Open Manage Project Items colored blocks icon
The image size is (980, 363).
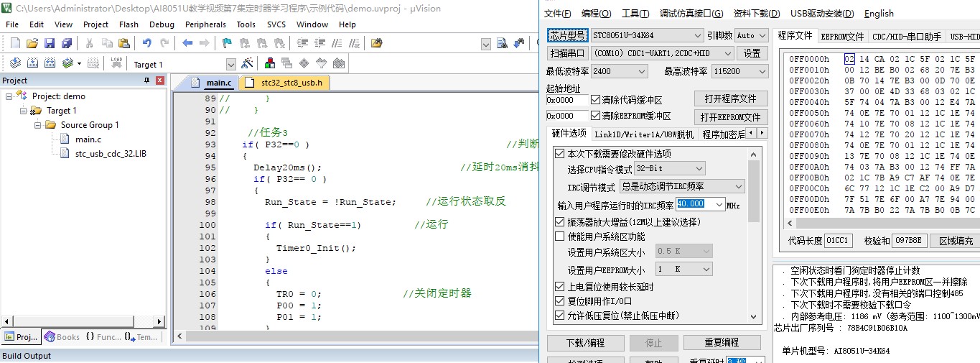[269, 63]
